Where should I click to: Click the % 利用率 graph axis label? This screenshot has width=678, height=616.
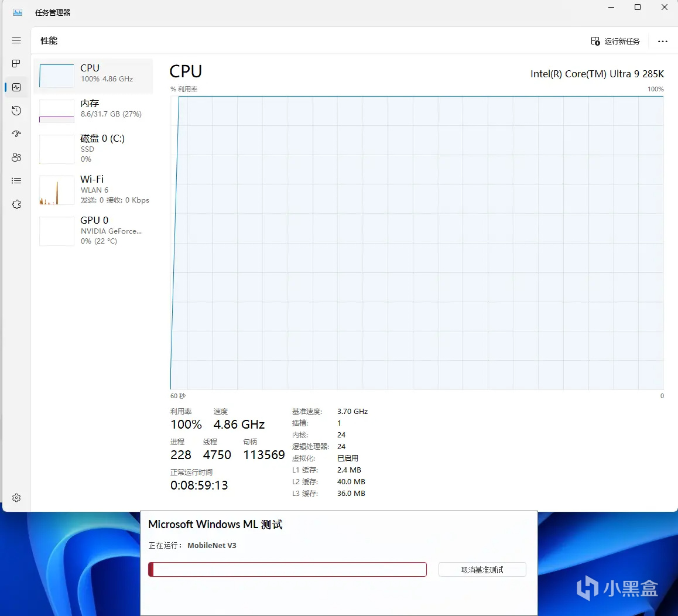pos(184,89)
